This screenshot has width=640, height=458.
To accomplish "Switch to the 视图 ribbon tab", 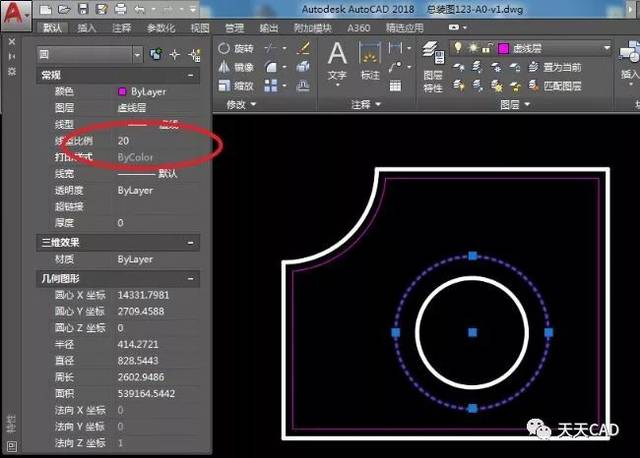I will [x=200, y=28].
